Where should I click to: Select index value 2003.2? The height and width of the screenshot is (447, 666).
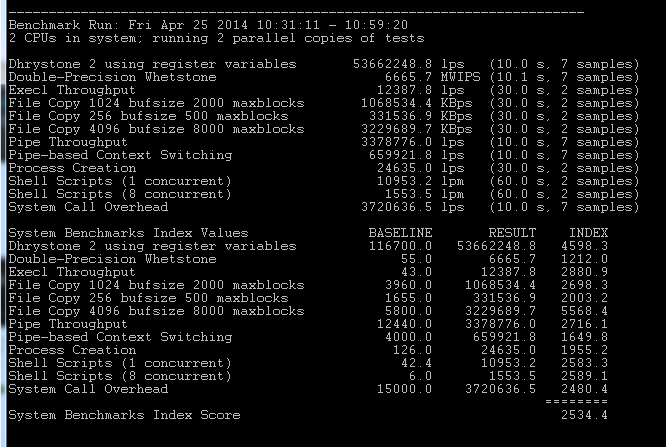pos(584,298)
